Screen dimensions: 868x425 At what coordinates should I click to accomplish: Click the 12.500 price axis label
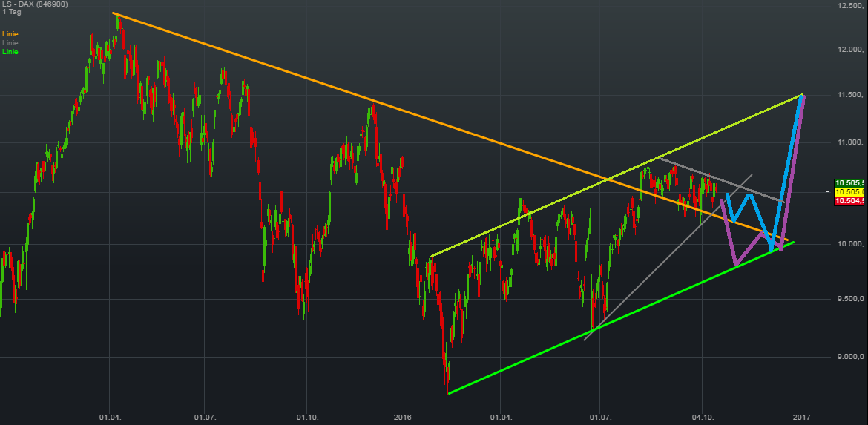[x=850, y=5]
